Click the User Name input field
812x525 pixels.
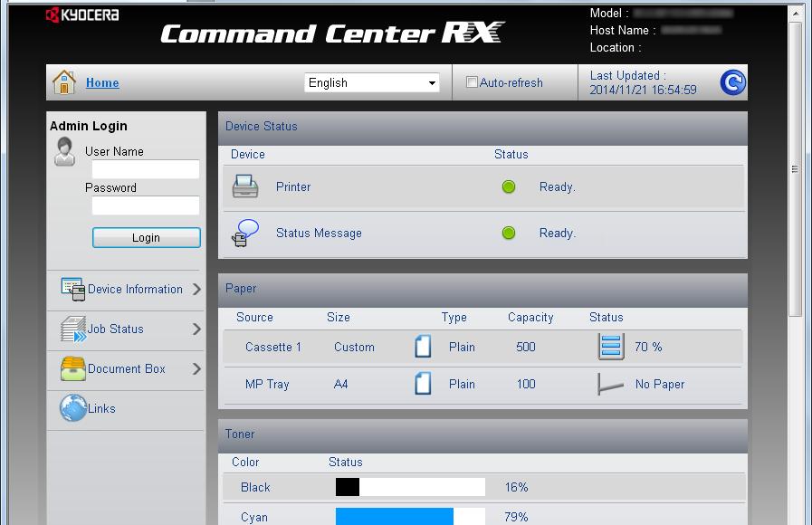(x=146, y=169)
